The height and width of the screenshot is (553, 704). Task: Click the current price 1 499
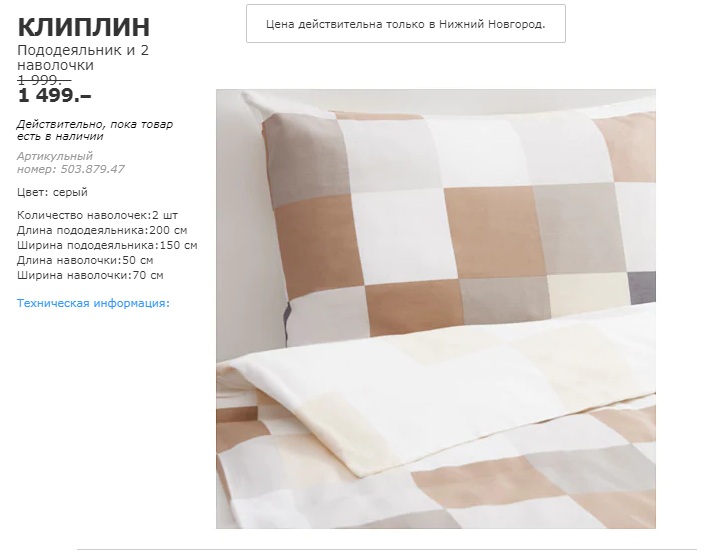[54, 96]
